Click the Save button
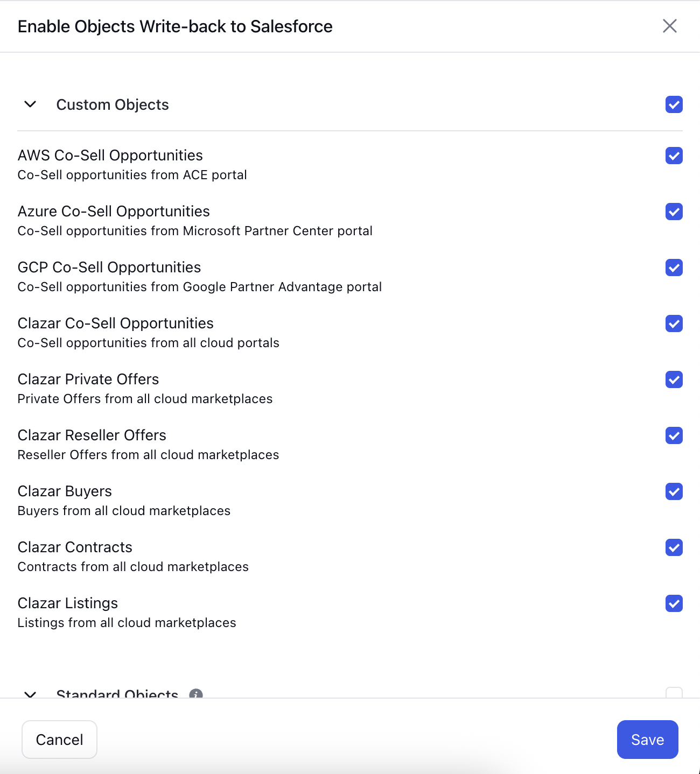The width and height of the screenshot is (700, 774). [x=647, y=740]
